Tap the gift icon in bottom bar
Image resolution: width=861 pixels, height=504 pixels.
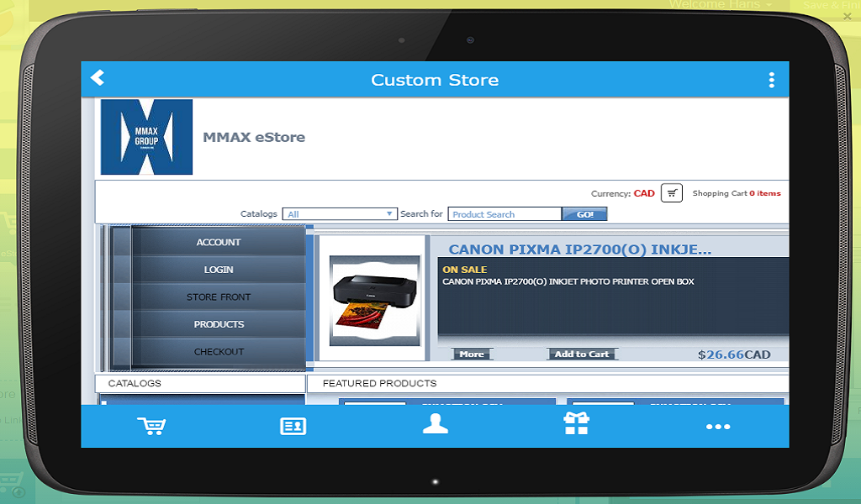click(x=577, y=424)
